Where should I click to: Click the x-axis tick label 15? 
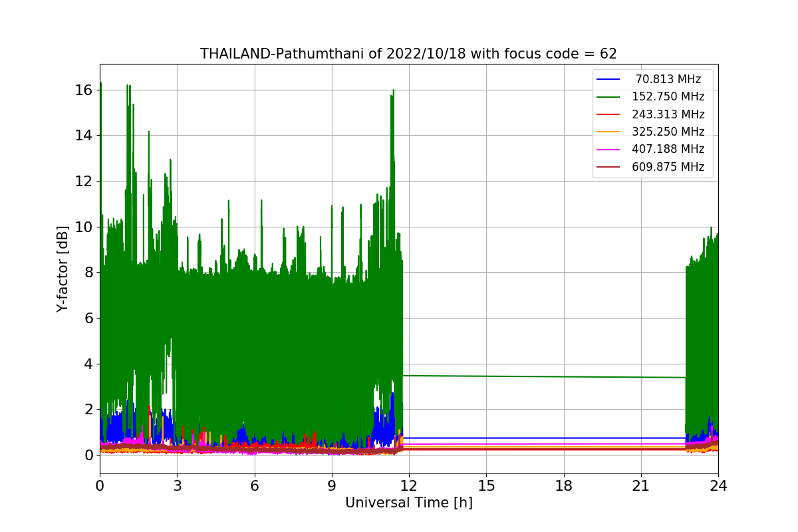click(x=486, y=485)
